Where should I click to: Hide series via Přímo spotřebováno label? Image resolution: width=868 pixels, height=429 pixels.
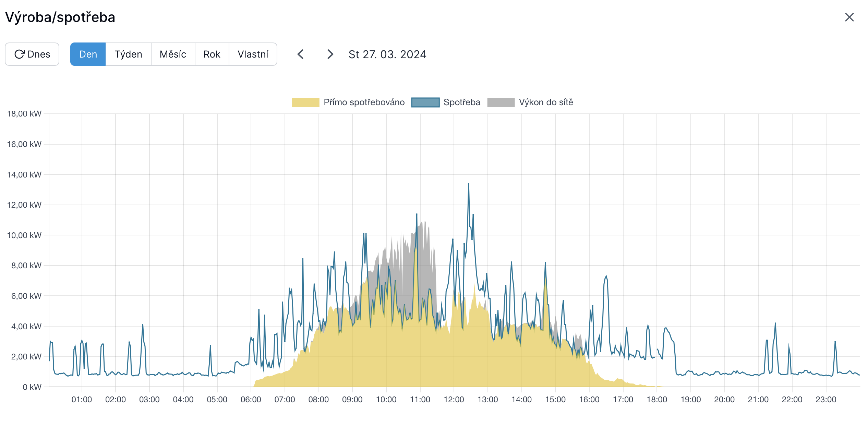[x=364, y=102]
